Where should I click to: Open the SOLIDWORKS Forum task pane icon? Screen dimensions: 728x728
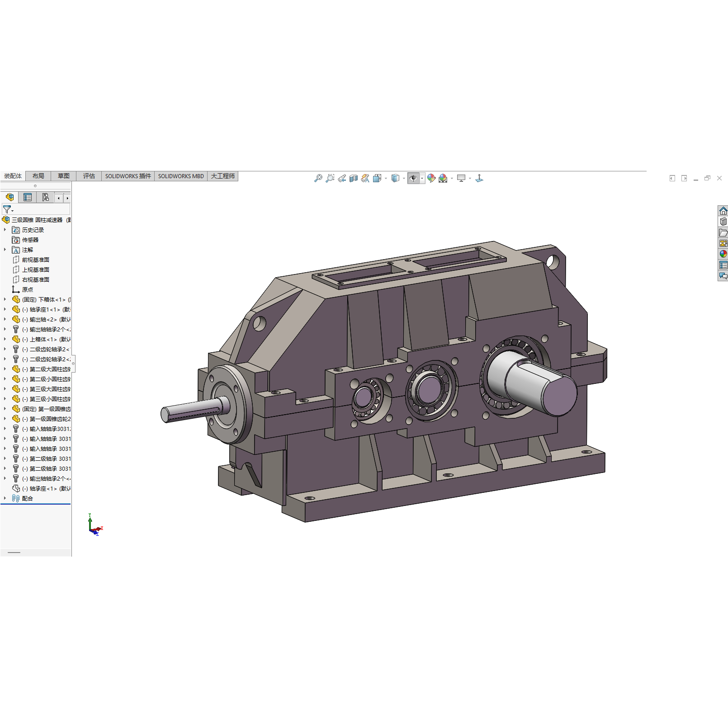(723, 276)
